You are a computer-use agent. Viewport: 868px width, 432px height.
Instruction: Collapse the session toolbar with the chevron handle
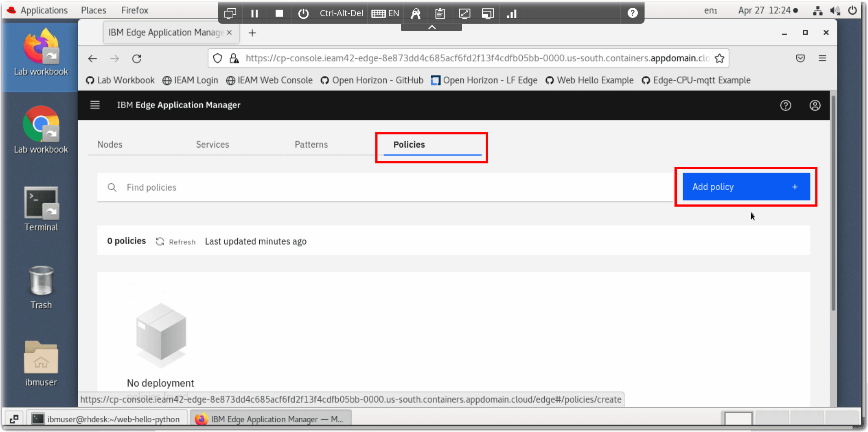point(432,28)
